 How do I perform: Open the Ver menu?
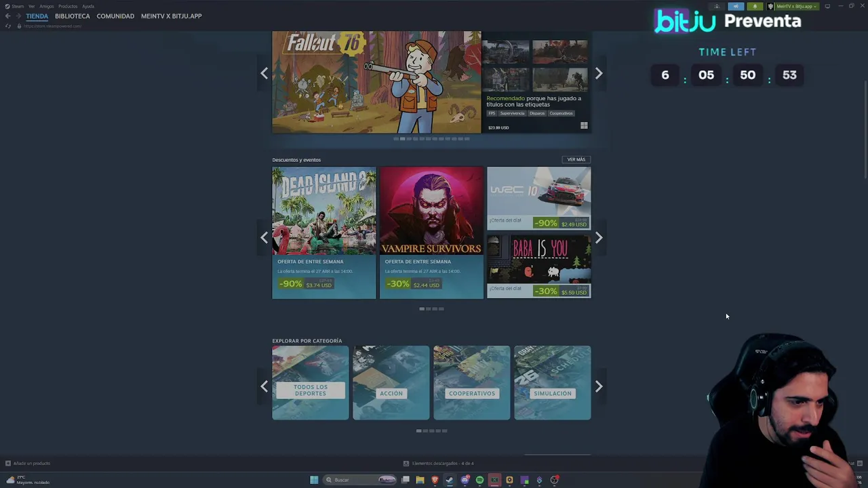[x=31, y=6]
